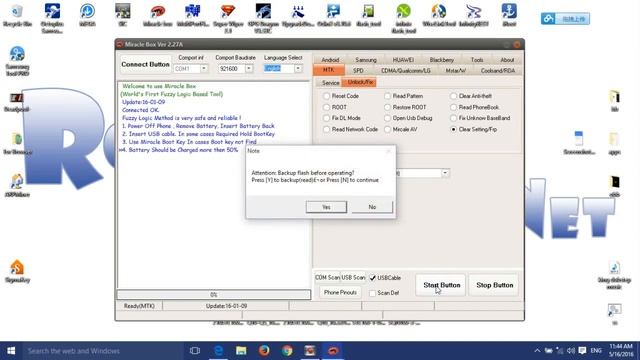Image resolution: width=640 pixels, height=360 pixels.
Task: Select the Read Pattern option
Action: tap(387, 96)
